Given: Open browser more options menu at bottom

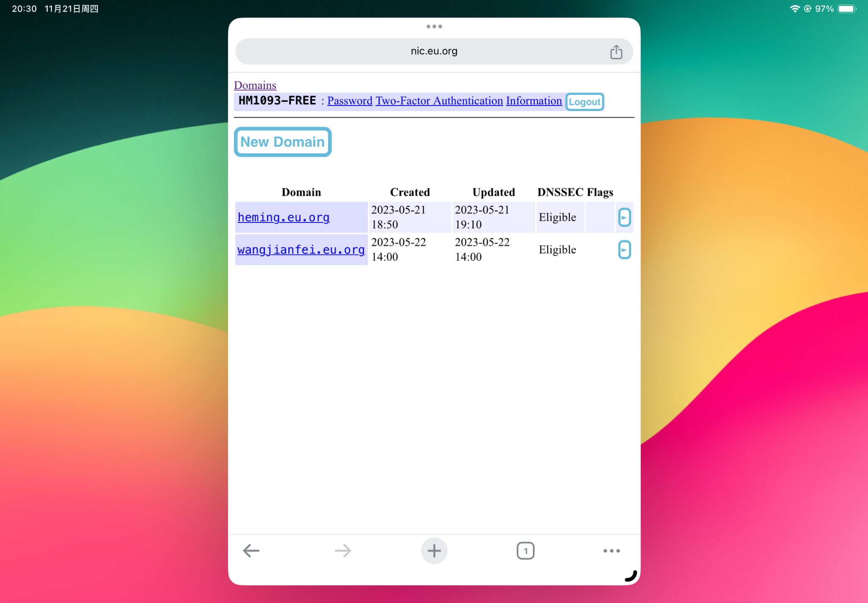Looking at the screenshot, I should 611,550.
